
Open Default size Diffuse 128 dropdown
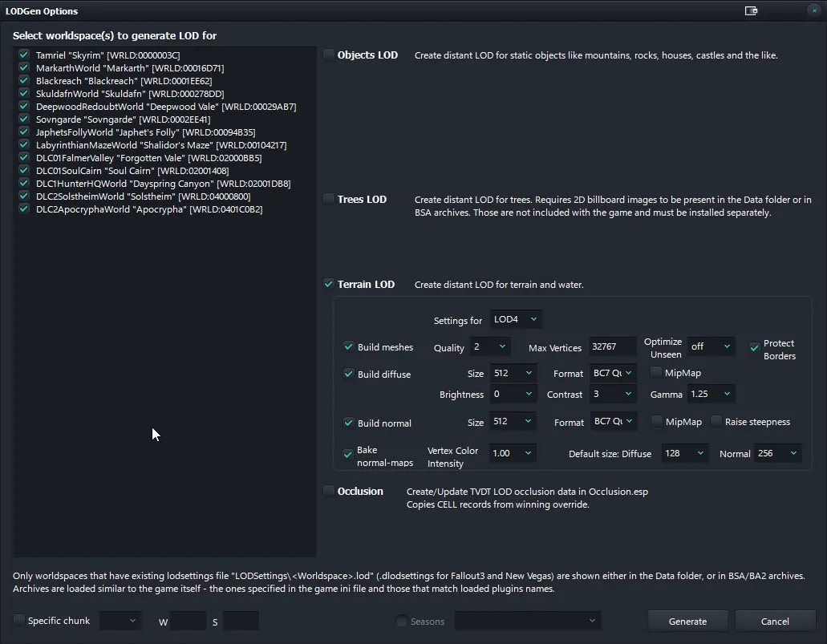[x=685, y=453]
